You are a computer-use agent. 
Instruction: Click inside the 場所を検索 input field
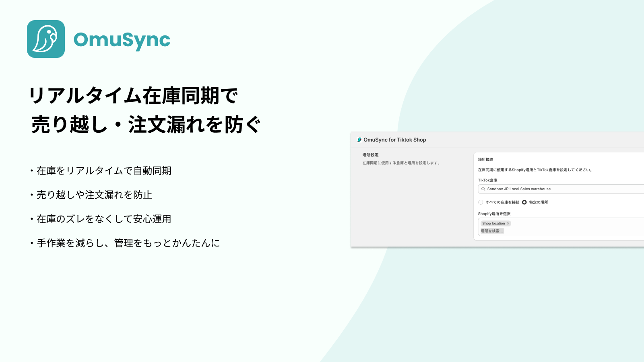point(492,230)
